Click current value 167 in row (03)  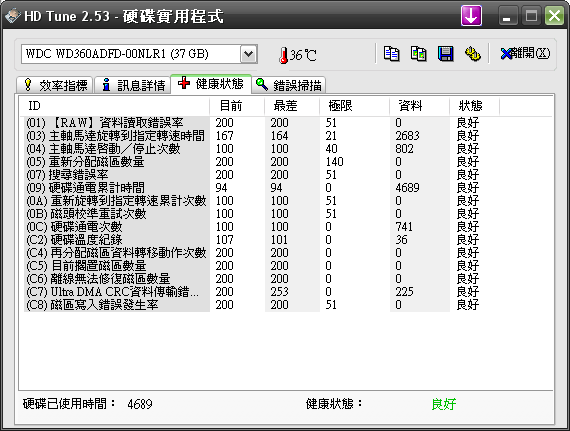coord(225,136)
